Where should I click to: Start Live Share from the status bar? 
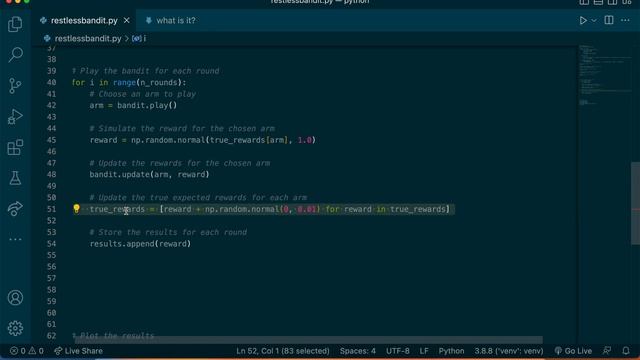[x=78, y=351]
